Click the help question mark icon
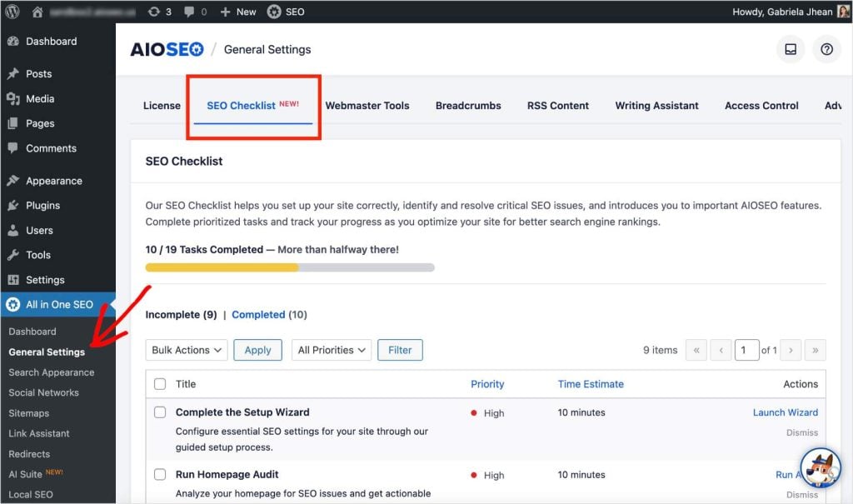The image size is (853, 504). [x=826, y=49]
